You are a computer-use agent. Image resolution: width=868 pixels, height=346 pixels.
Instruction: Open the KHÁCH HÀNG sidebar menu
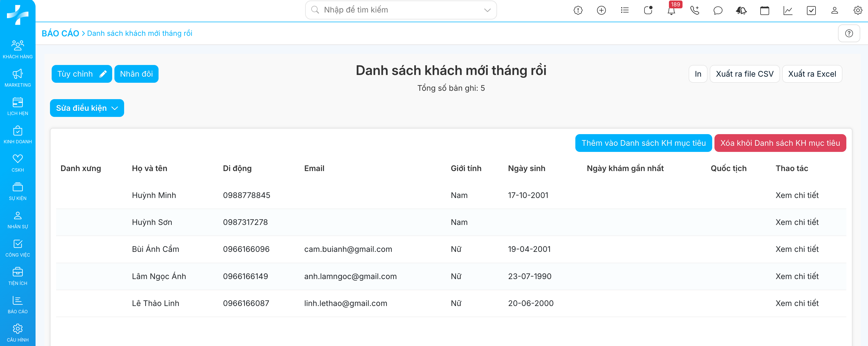17,49
